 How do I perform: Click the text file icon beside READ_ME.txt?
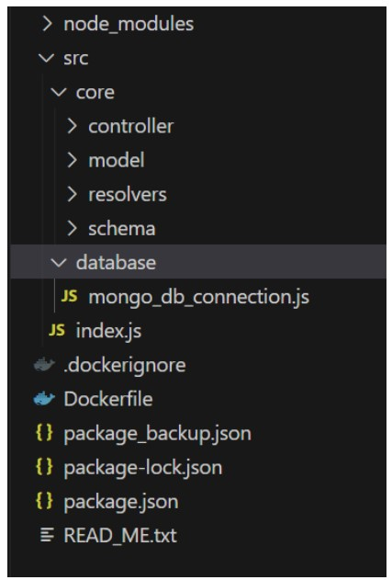click(x=47, y=535)
